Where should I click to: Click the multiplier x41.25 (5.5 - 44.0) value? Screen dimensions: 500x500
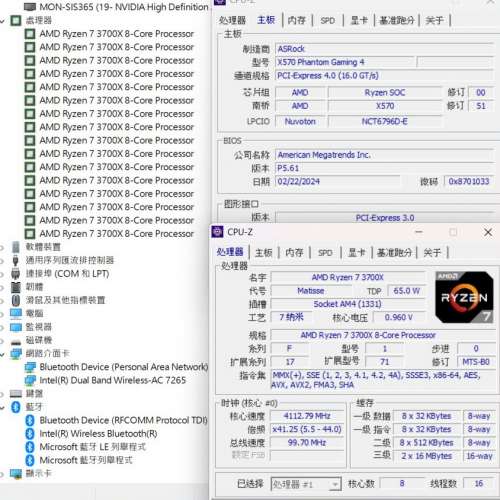pyautogui.click(x=307, y=429)
